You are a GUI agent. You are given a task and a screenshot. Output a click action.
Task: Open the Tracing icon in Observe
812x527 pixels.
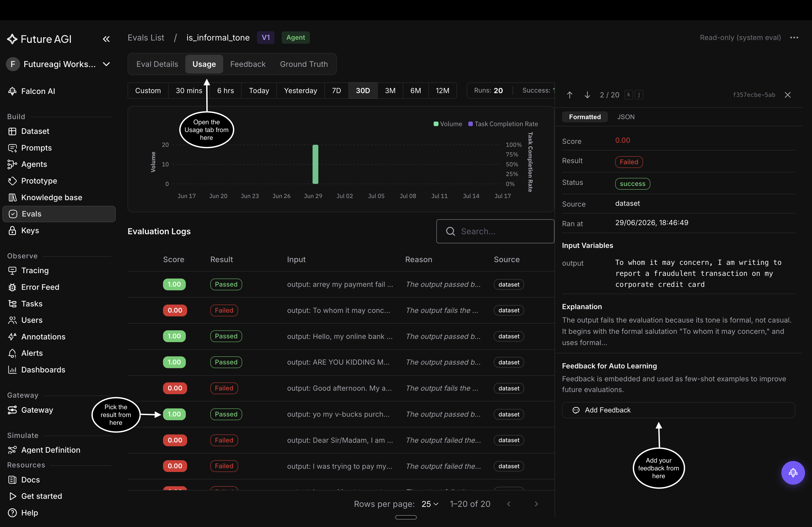pos(12,271)
